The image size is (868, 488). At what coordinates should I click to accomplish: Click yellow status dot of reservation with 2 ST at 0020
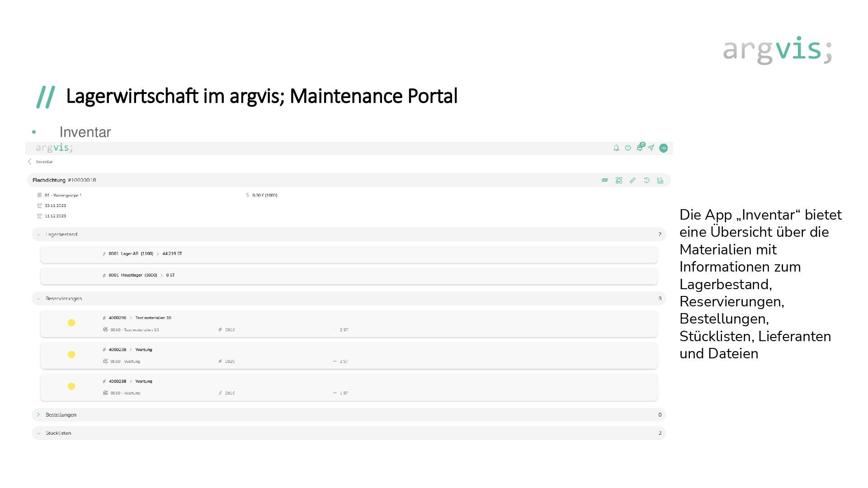pos(71,355)
